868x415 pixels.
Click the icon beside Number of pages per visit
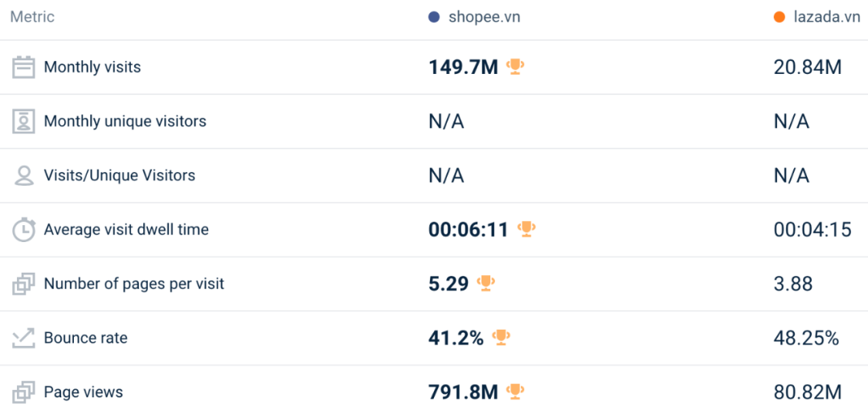click(23, 284)
